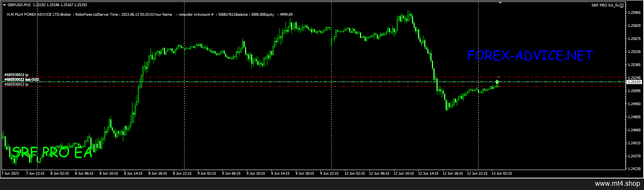
Task: Click time axis label '8 Jun 18:15'
Action: pyautogui.click(x=158, y=173)
